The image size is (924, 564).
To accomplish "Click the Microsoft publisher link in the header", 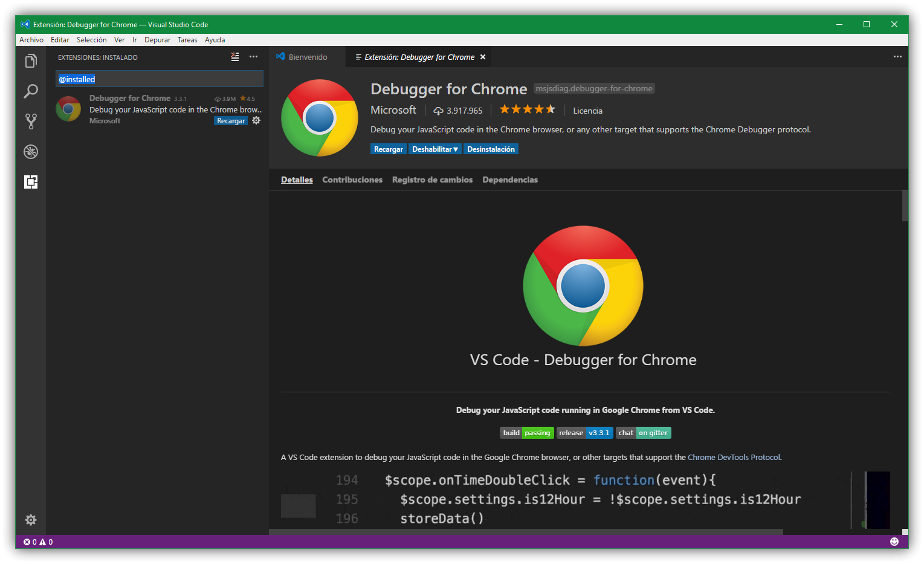I will tap(393, 110).
